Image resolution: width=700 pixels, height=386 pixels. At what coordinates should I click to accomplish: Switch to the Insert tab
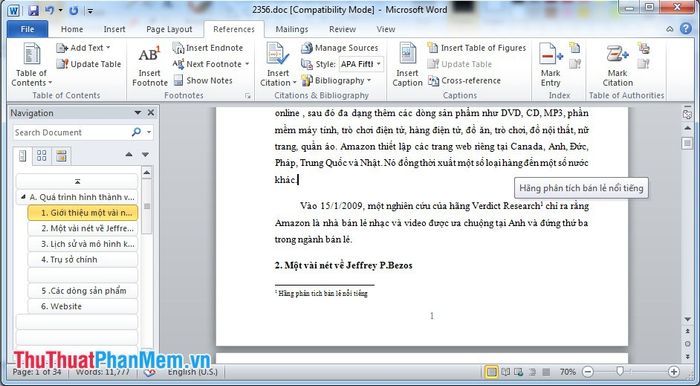tap(114, 29)
